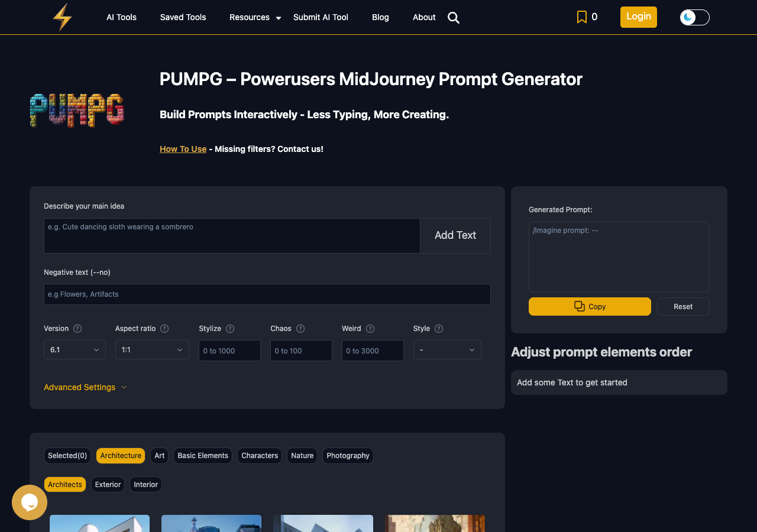Screen dimensions: 757x532
Task: Click the Login button
Action: pos(639,17)
